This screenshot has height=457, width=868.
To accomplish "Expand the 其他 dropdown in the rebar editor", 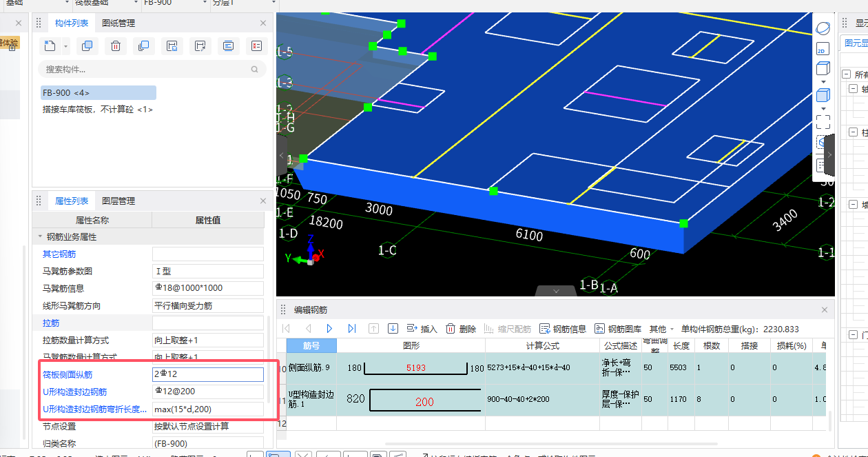I will click(662, 329).
